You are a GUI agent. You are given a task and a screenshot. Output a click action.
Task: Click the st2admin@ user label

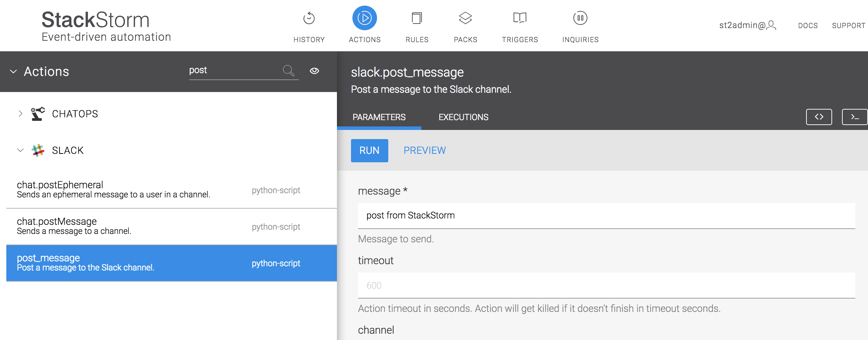pyautogui.click(x=742, y=25)
